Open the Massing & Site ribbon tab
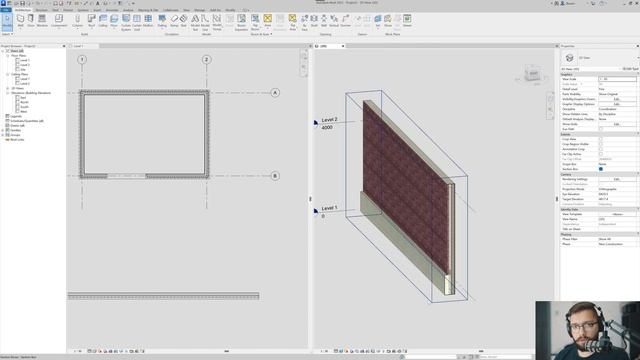 148,10
